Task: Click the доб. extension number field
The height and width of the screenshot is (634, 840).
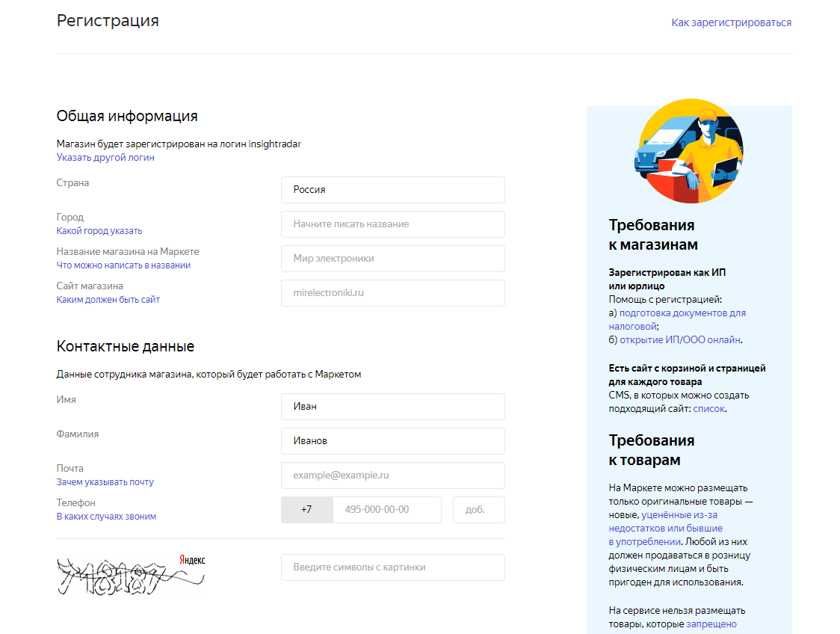Action: click(478, 510)
